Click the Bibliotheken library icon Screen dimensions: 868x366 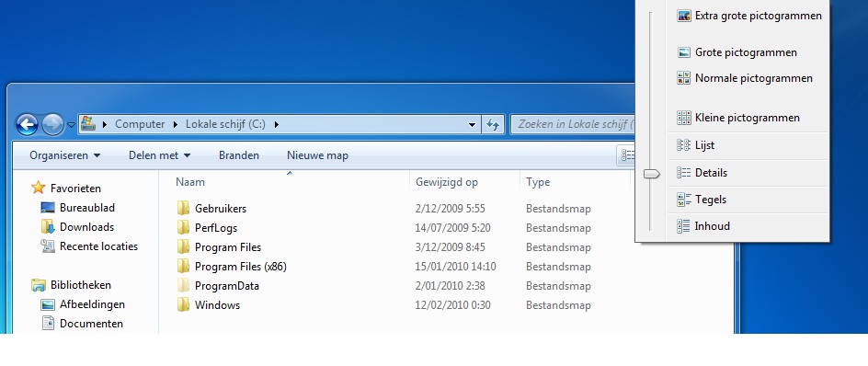click(x=39, y=285)
